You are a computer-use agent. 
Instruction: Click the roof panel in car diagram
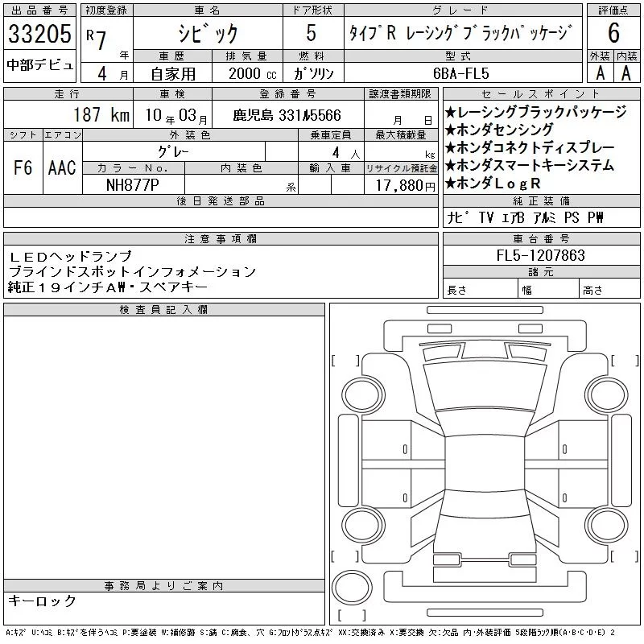point(485,464)
